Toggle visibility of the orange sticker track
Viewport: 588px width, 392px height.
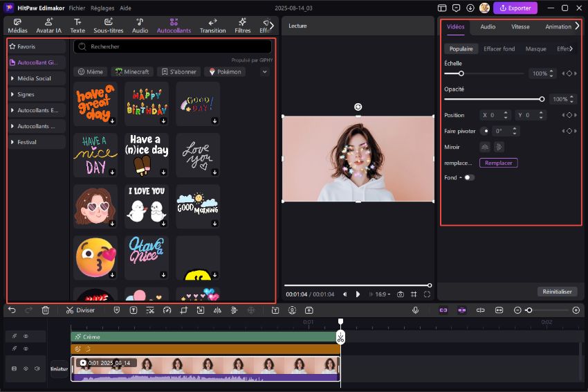point(26,349)
